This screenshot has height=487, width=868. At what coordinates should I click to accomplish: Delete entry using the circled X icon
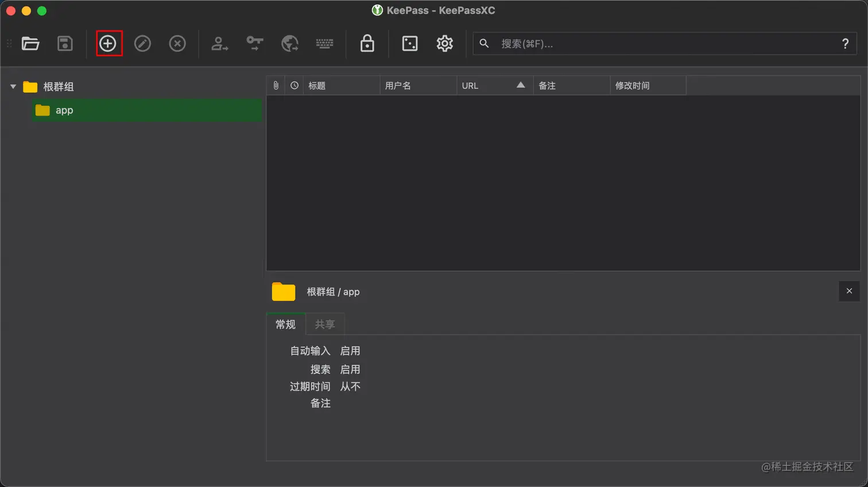pos(177,44)
